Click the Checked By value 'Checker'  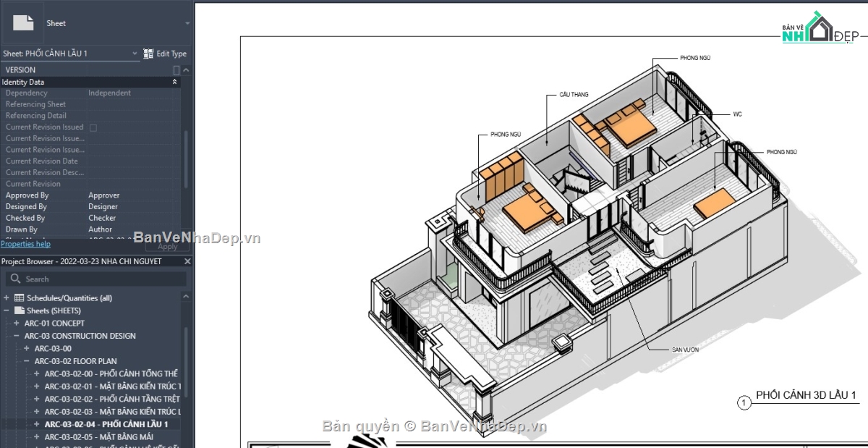coord(102,218)
